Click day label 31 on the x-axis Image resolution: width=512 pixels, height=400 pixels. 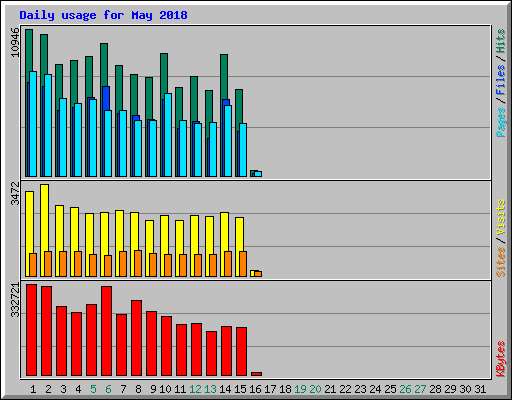coord(480,389)
